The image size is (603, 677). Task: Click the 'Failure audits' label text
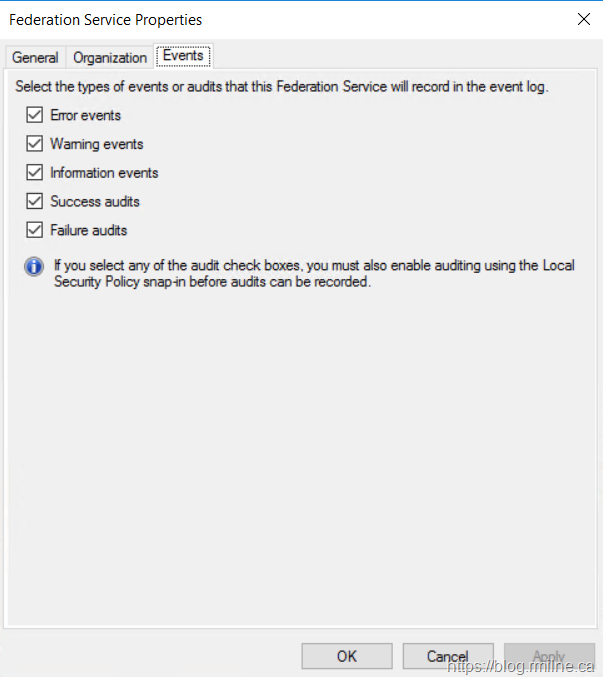coord(89,230)
